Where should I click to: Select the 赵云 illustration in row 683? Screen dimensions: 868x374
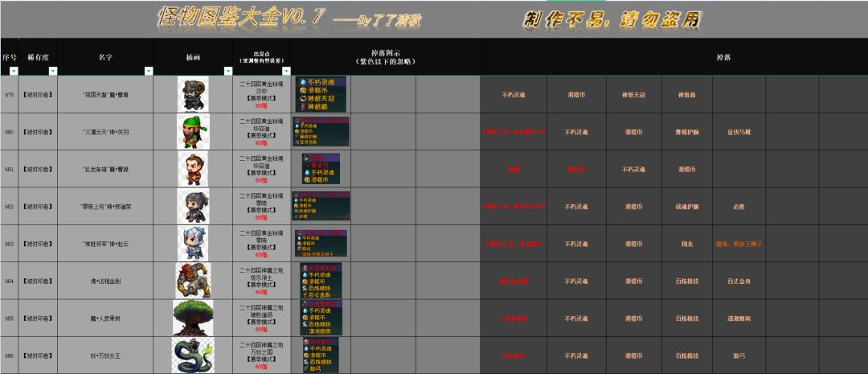(193, 244)
